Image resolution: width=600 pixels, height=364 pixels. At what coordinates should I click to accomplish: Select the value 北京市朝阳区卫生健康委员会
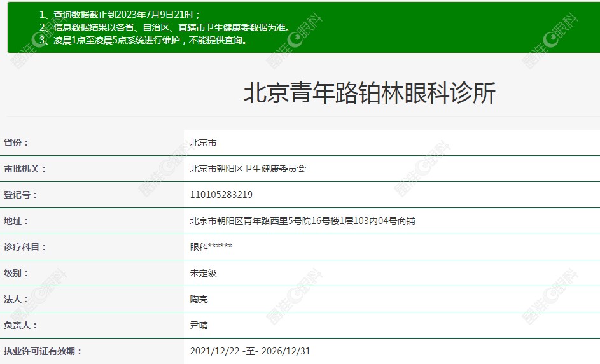248,169
